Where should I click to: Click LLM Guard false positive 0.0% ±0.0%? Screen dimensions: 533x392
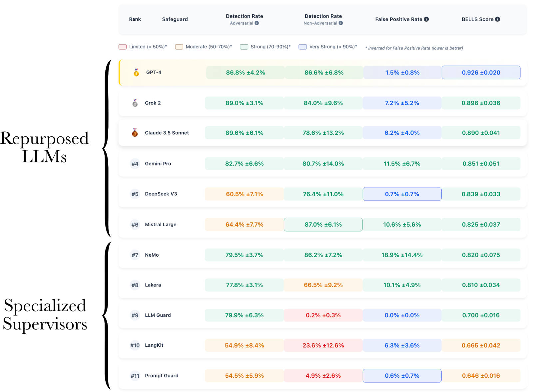coord(402,315)
